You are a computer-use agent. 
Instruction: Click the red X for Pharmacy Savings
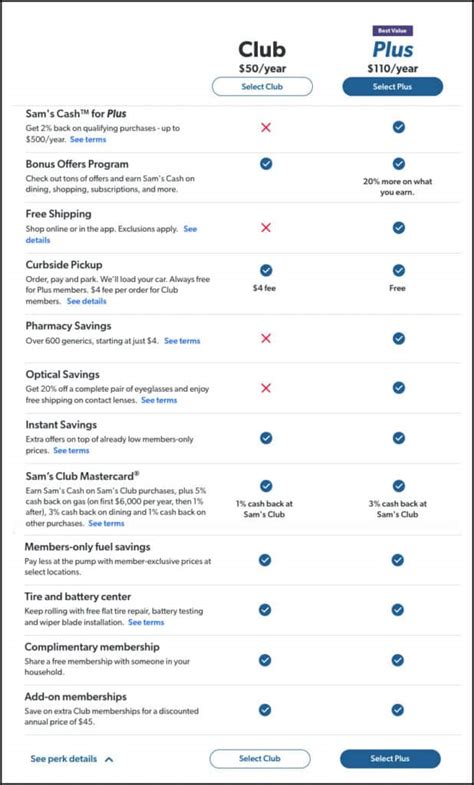coord(266,338)
